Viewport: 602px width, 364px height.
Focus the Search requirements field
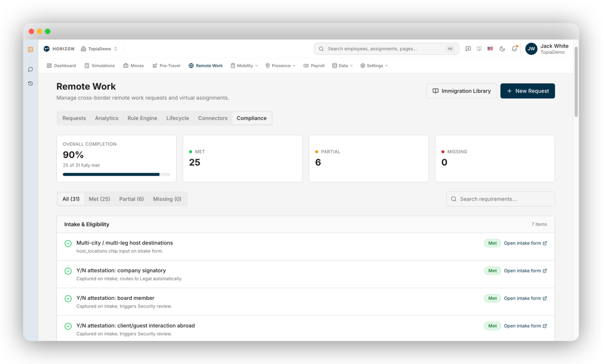500,199
